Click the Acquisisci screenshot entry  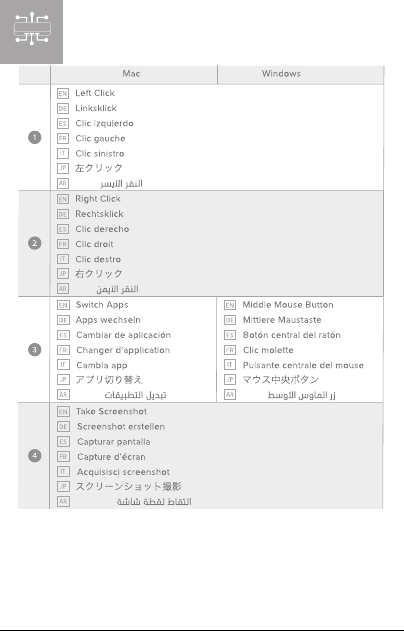click(x=124, y=472)
